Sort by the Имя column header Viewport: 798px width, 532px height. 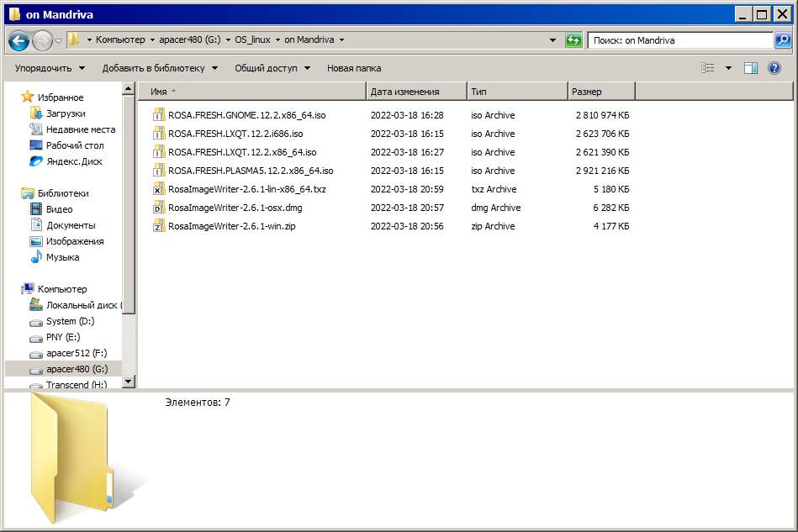tap(252, 92)
